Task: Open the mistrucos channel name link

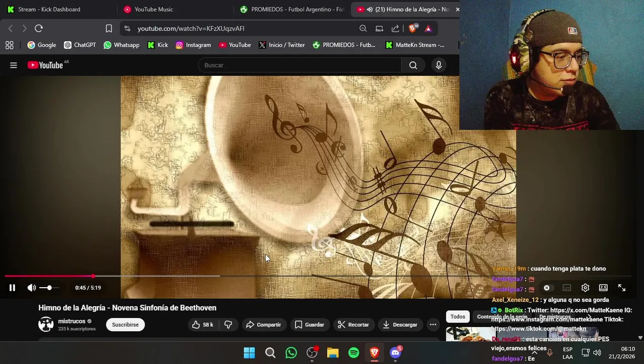Action: (x=72, y=321)
